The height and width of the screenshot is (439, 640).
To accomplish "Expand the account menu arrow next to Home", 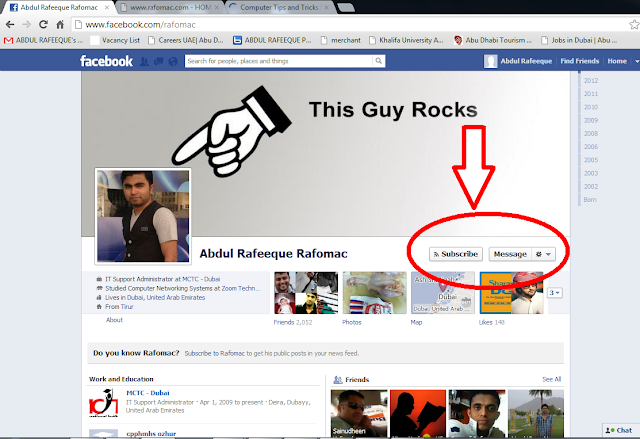I will click(636, 61).
